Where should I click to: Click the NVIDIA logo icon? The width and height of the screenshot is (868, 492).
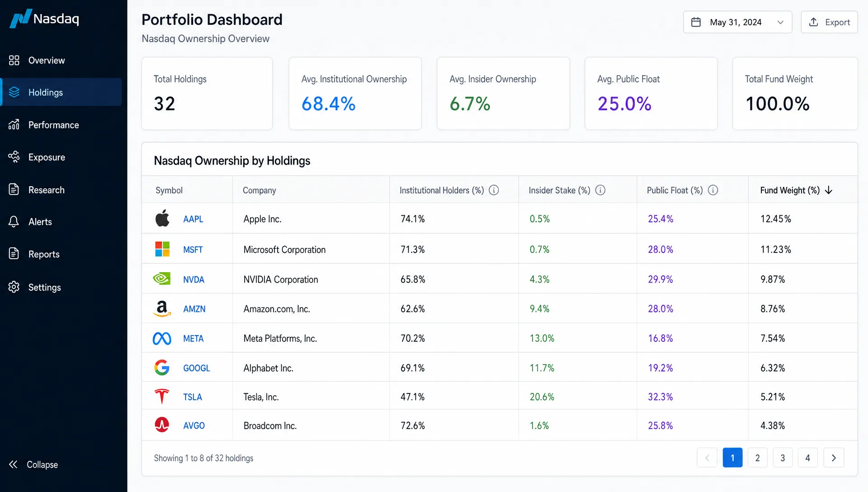coord(162,279)
